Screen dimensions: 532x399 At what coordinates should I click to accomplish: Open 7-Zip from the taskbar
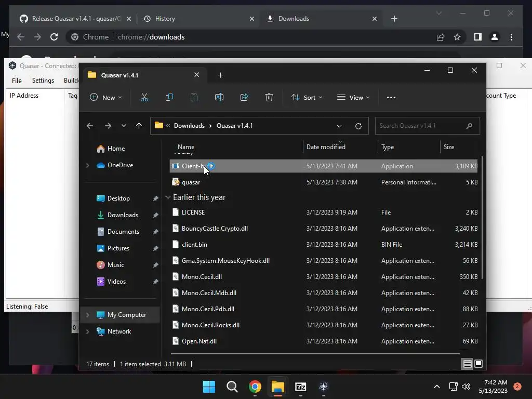[x=301, y=387]
